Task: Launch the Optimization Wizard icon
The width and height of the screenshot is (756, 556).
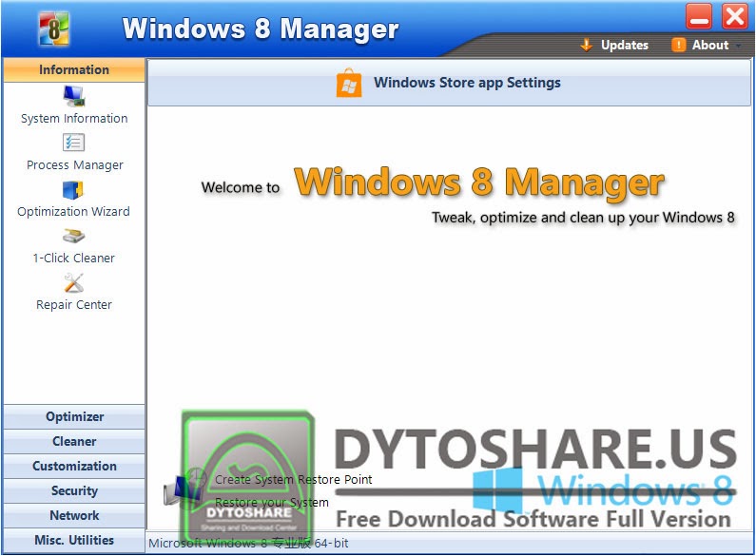Action: [x=73, y=190]
